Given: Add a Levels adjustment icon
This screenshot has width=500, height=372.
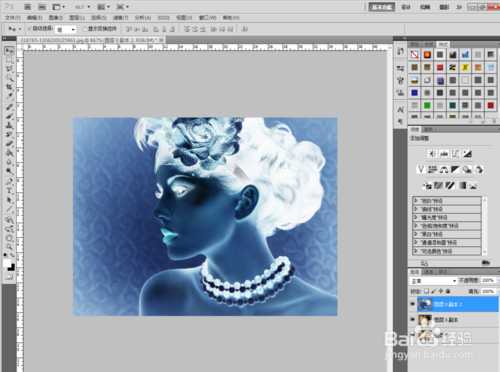Looking at the screenshot, I should pos(444,154).
